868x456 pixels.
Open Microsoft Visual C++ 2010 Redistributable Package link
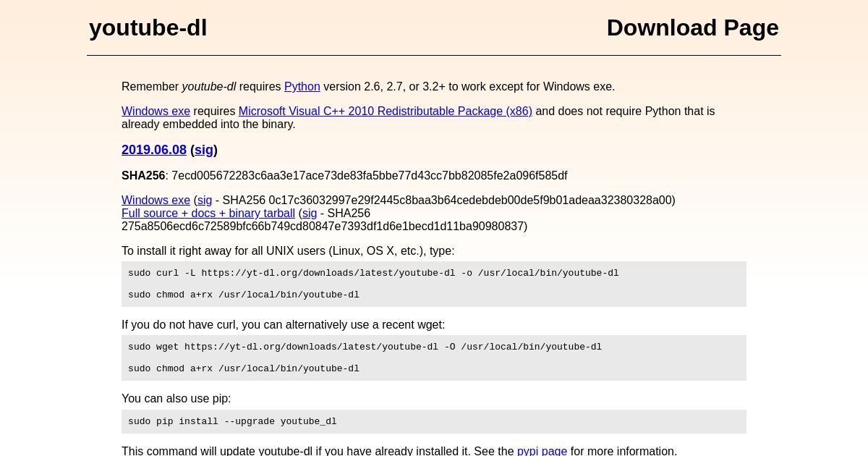pyautogui.click(x=386, y=111)
